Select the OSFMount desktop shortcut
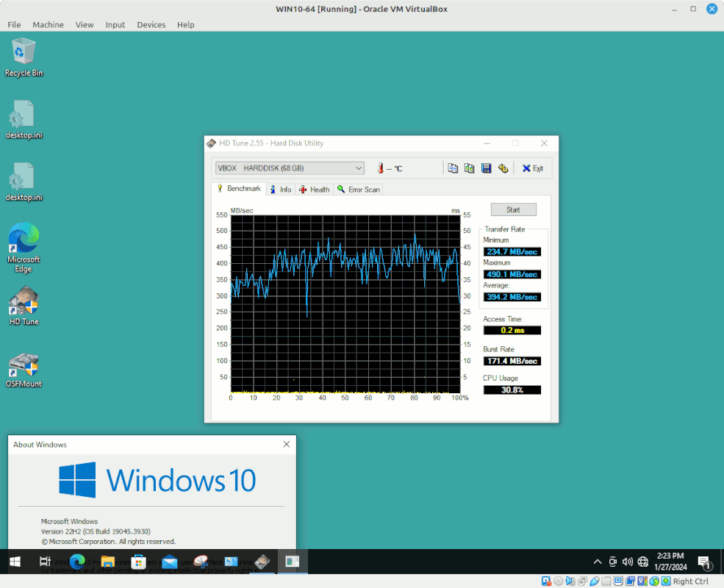The image size is (724, 588). [x=24, y=370]
